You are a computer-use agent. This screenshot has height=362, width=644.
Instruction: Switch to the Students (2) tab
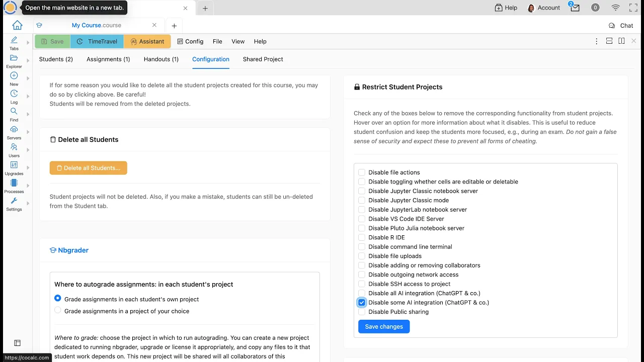click(56, 59)
